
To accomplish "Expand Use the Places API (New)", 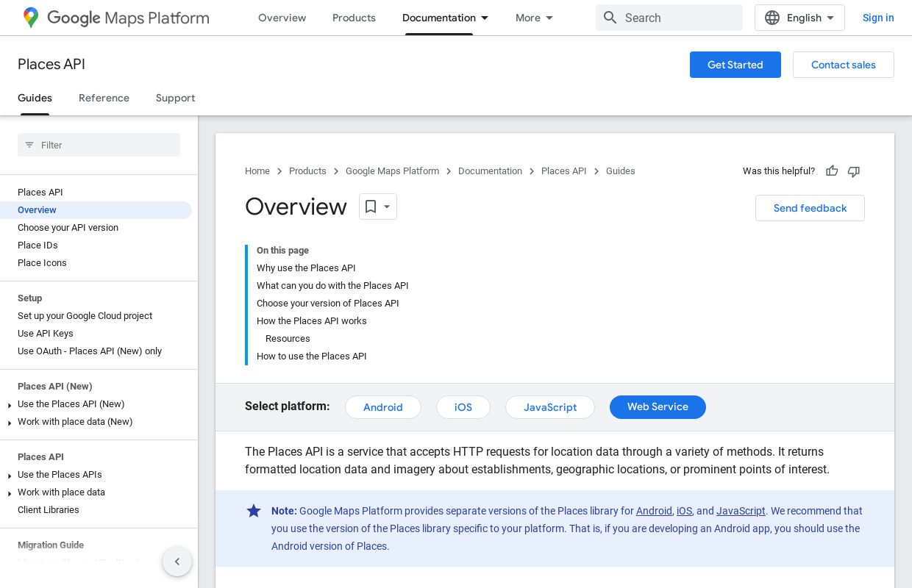I will tap(10, 405).
